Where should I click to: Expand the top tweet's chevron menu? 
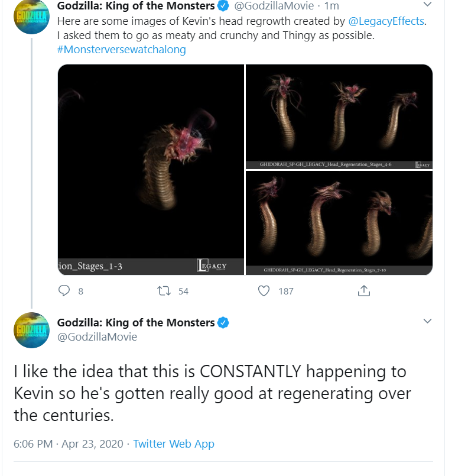coord(427,4)
